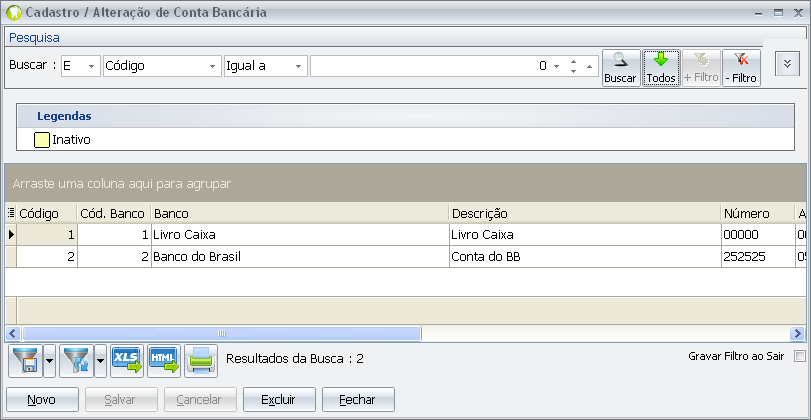Screen dimensions: 811x420
Task: Open the E logical operator dropdown
Action: coord(92,66)
